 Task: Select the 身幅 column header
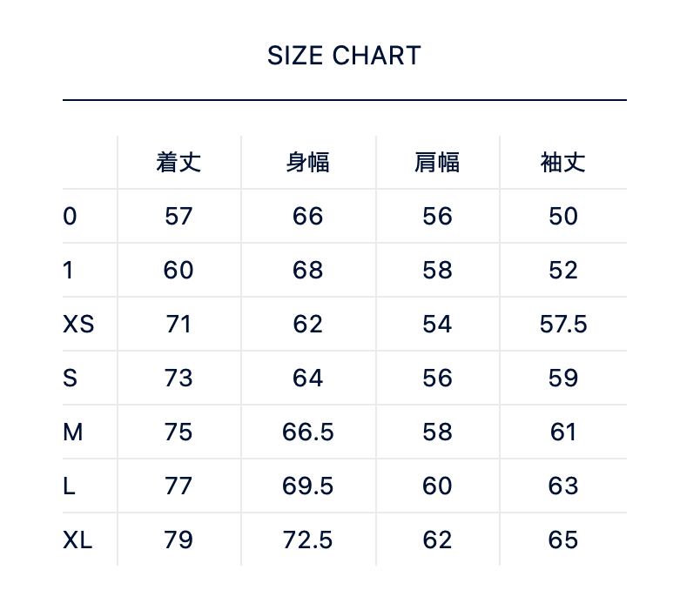tap(307, 163)
